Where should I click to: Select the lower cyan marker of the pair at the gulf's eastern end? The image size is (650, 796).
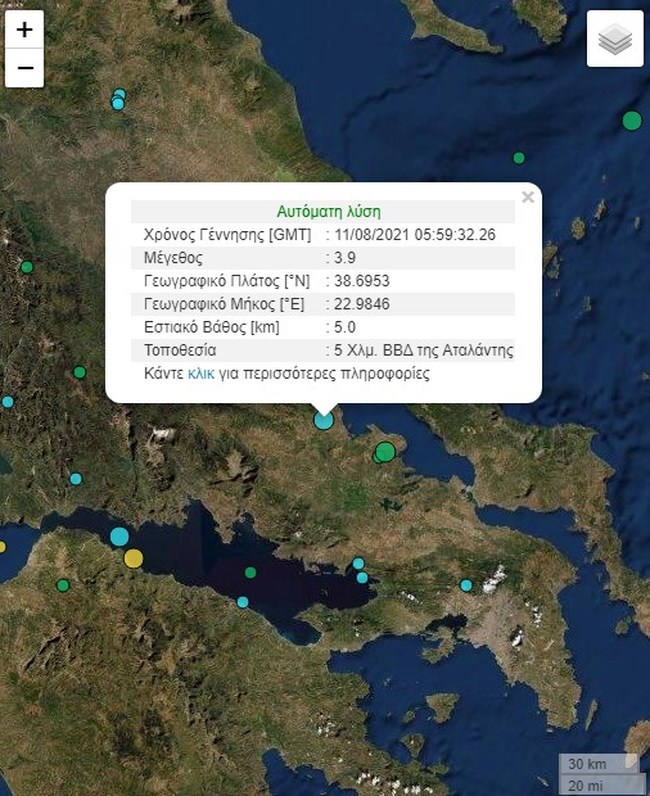click(x=362, y=577)
